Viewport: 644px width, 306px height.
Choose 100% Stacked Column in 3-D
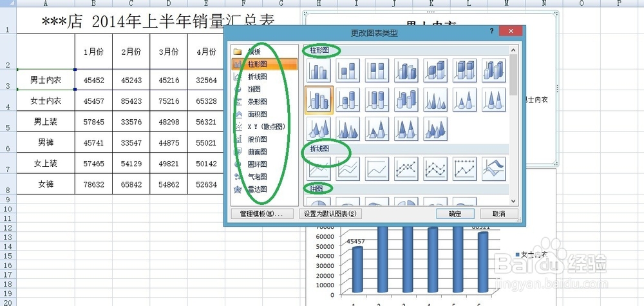pos(464,70)
